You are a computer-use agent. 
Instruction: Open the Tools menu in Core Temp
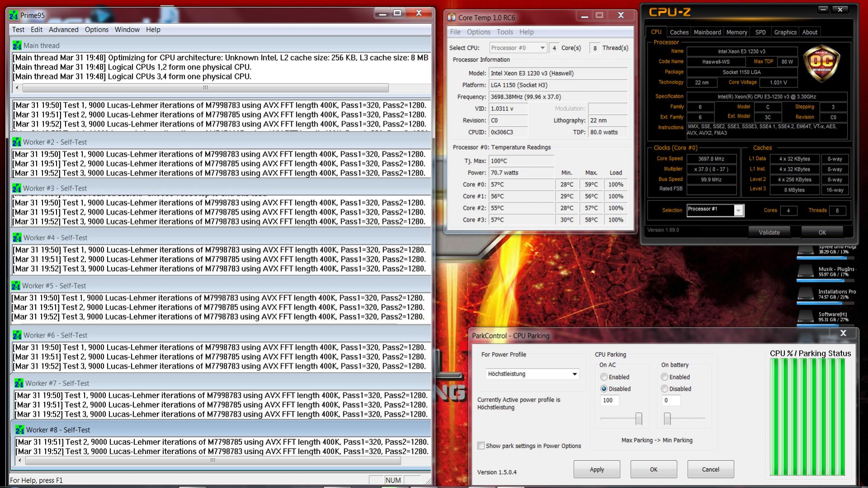click(505, 32)
